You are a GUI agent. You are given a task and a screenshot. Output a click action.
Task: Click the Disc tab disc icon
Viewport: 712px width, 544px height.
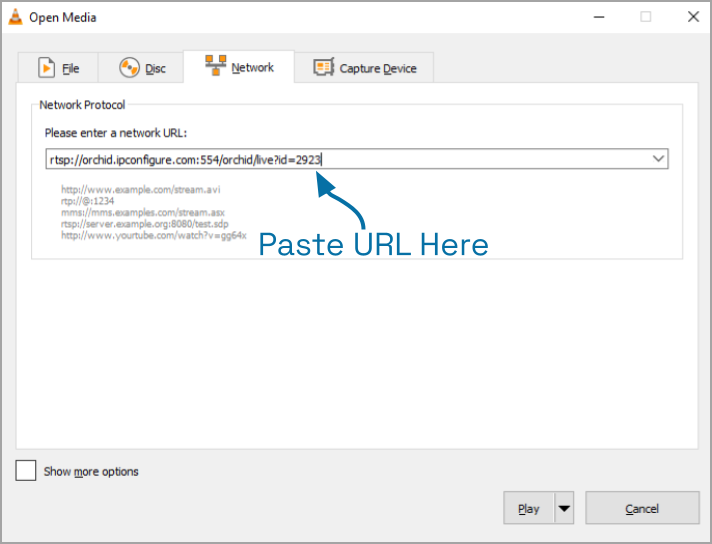129,68
